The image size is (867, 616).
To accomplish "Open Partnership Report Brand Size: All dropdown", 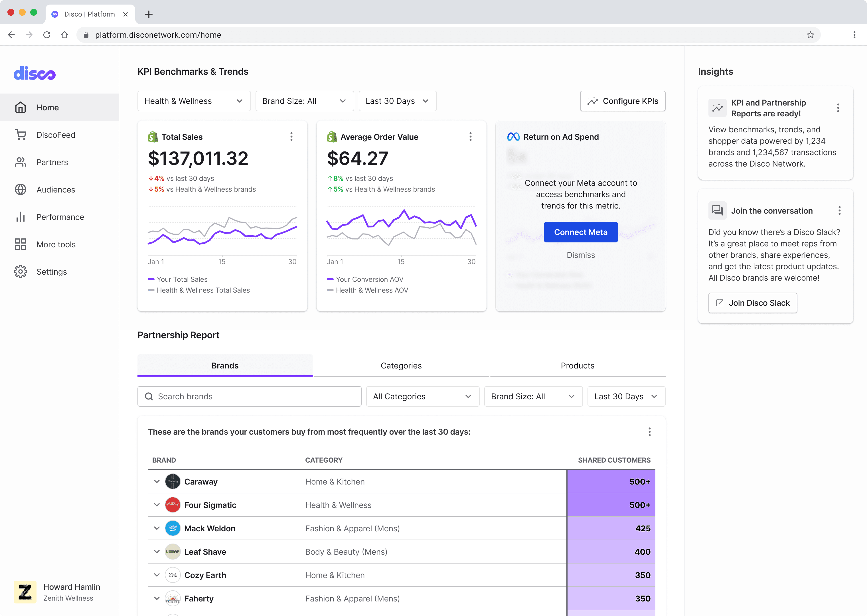I will pos(533,396).
